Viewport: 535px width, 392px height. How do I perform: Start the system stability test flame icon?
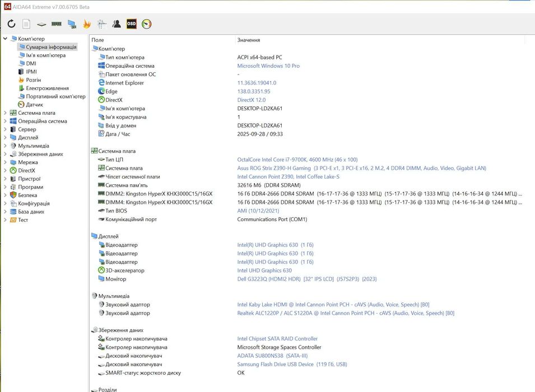tap(87, 24)
